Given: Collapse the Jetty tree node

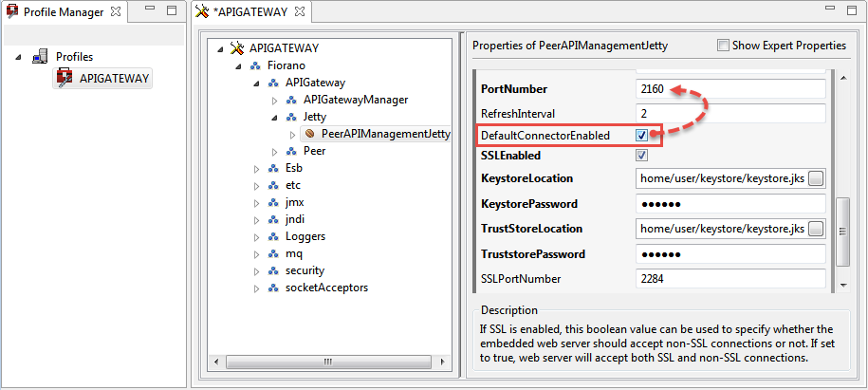Looking at the screenshot, I should 275,117.
